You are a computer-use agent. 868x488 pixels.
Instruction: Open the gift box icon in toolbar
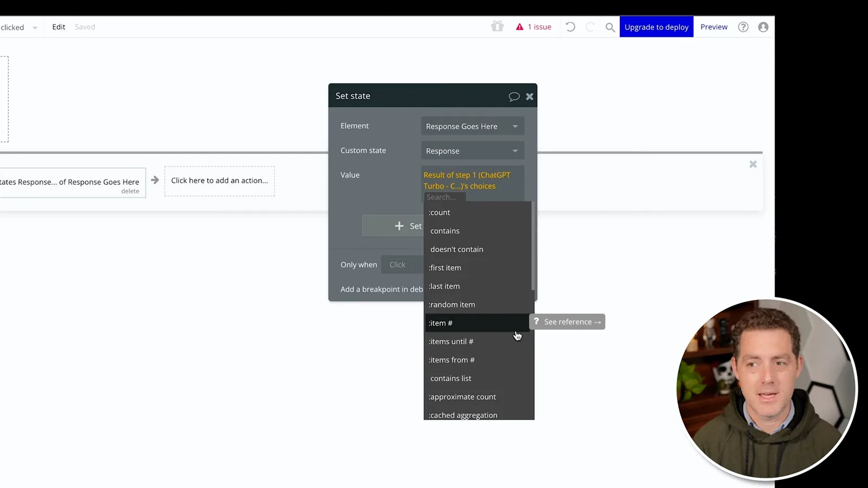[x=497, y=26]
